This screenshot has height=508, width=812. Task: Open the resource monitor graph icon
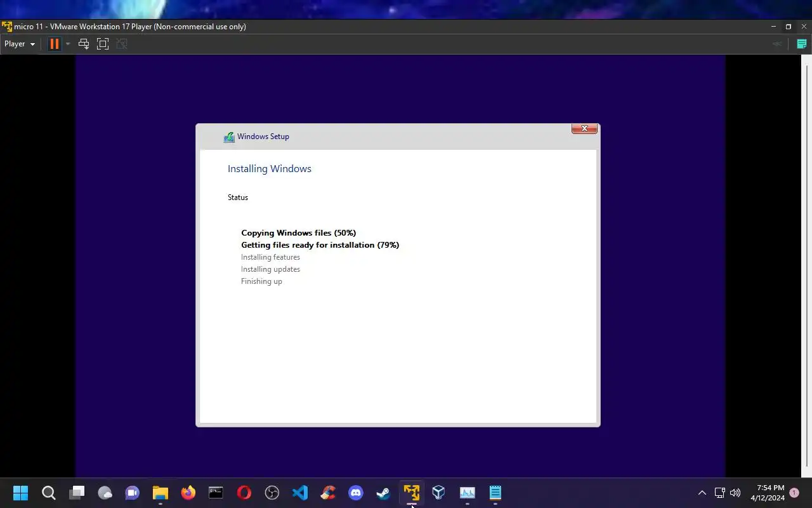pyautogui.click(x=467, y=493)
